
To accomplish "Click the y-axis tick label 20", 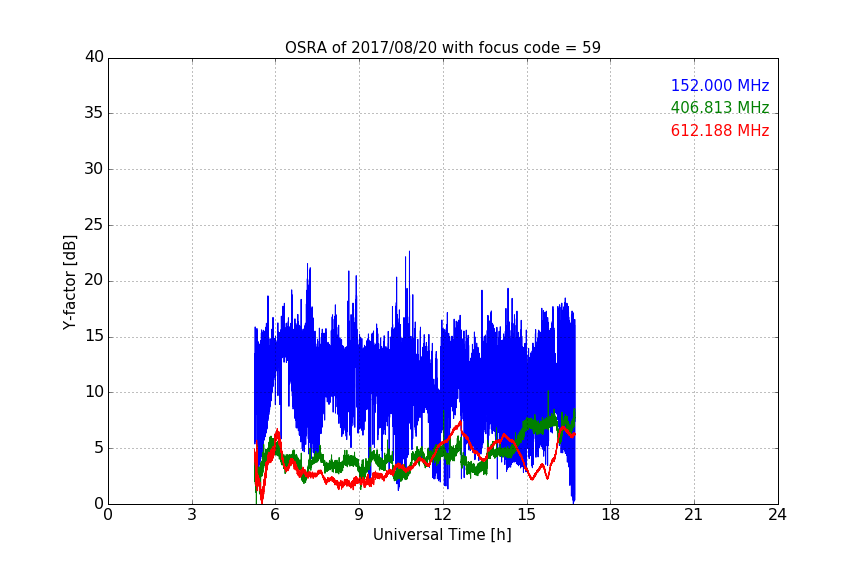I will pos(94,280).
